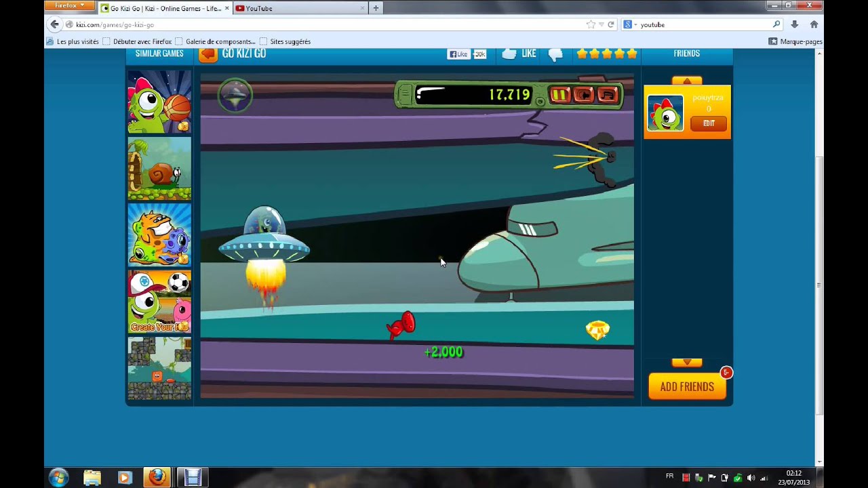This screenshot has height=488, width=868.
Task: Open the Create Your Kizi soccer thumbnail
Action: click(159, 301)
